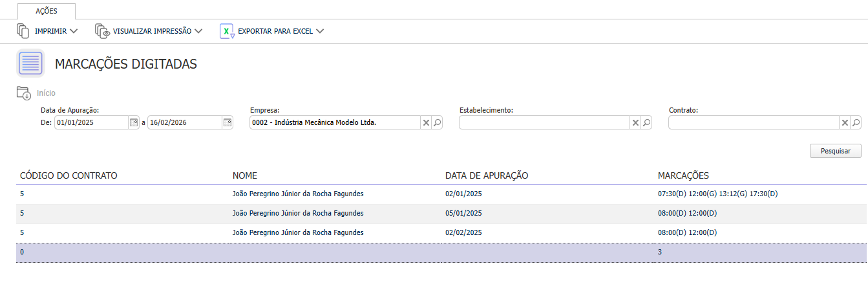Expand the Imprimir dropdown arrow
The image size is (868, 281).
[x=74, y=30]
